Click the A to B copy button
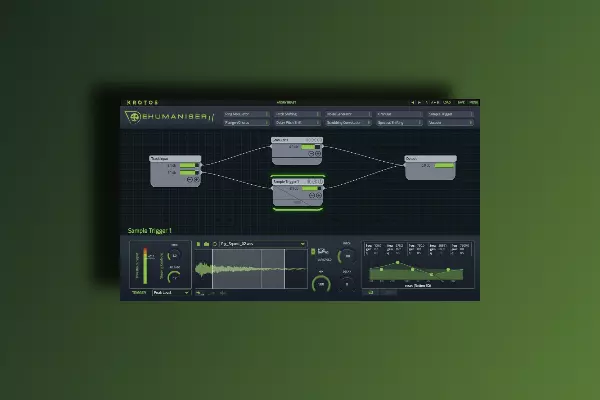The height and width of the screenshot is (400, 600). 435,103
